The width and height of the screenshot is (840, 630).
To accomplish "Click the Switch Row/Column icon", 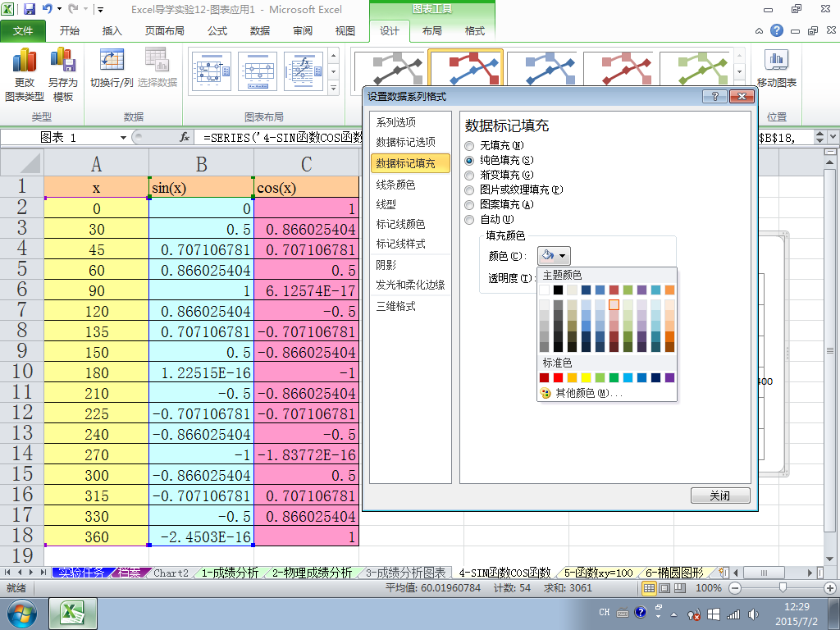I will (111, 61).
